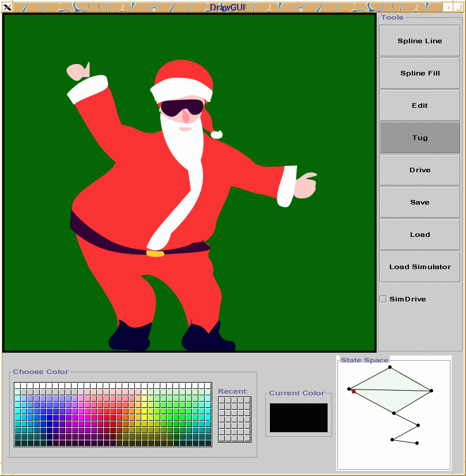
Task: Select the Spline Line tool
Action: click(420, 41)
